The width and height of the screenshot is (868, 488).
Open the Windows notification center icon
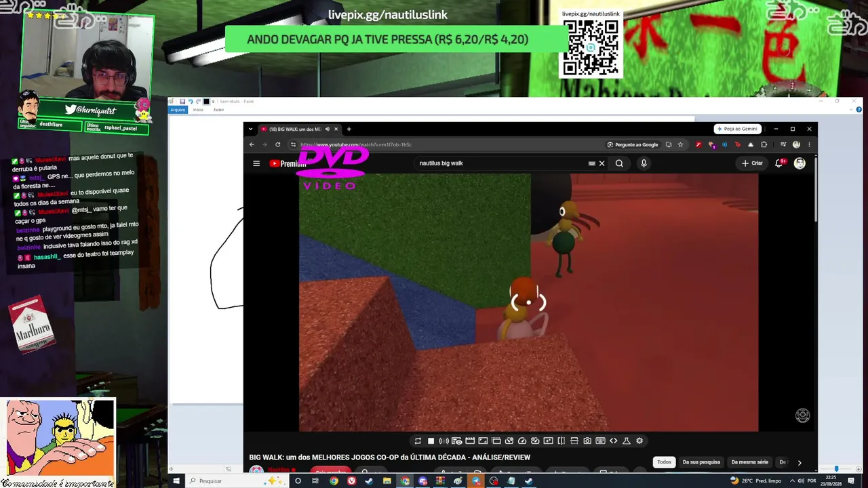pos(851,481)
